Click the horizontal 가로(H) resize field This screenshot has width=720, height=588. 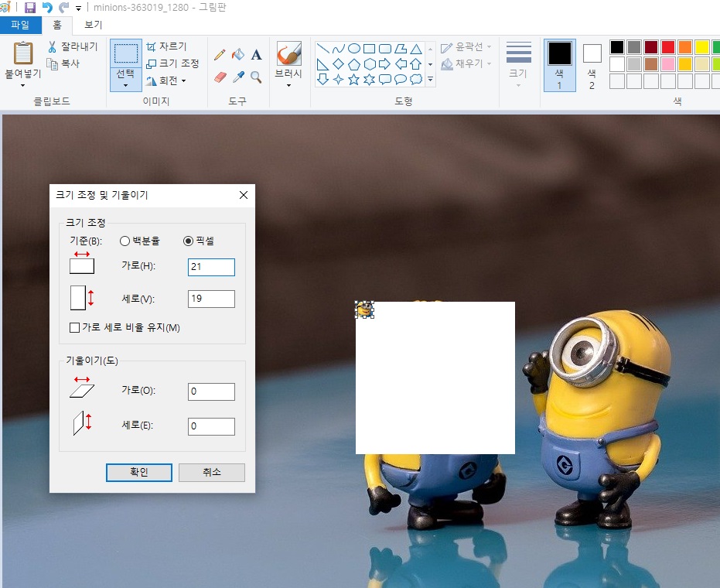pos(211,267)
